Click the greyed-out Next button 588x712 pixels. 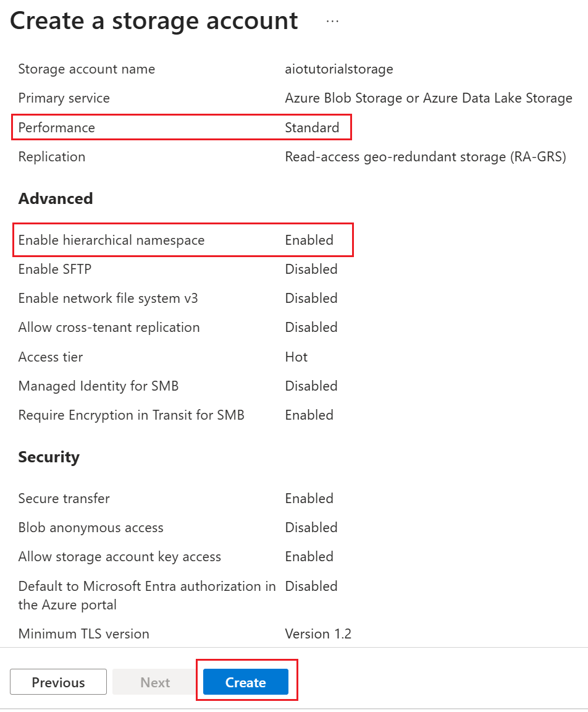(x=155, y=682)
